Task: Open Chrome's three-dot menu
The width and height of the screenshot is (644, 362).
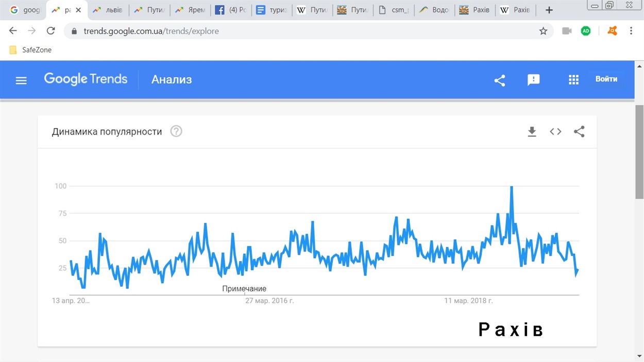Action: coord(631,31)
